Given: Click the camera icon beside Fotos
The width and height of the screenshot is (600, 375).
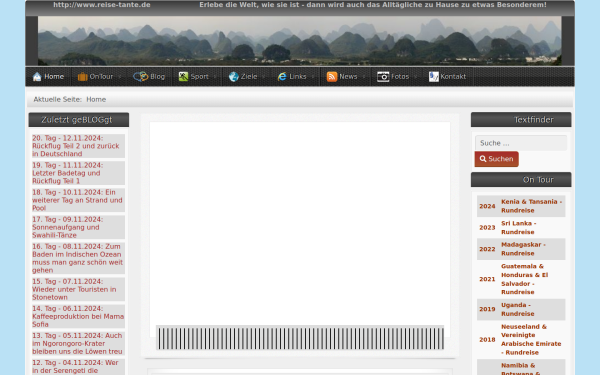Looking at the screenshot, I should [x=383, y=77].
